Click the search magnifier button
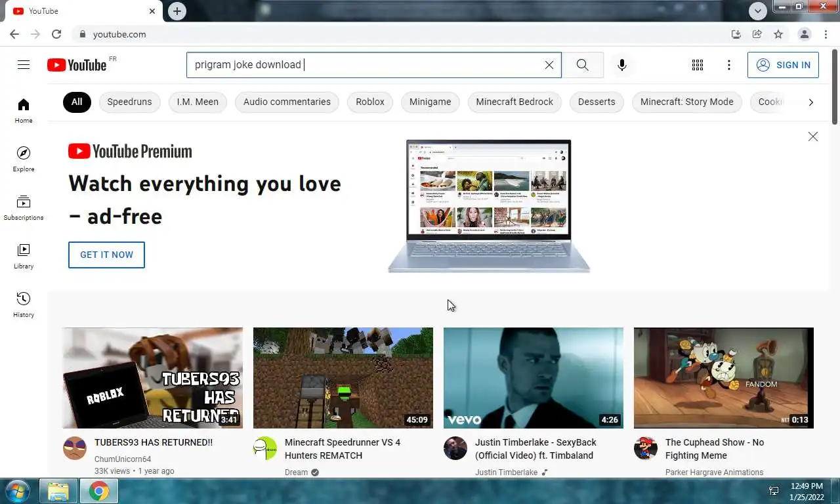Image resolution: width=840 pixels, height=504 pixels. pyautogui.click(x=583, y=65)
